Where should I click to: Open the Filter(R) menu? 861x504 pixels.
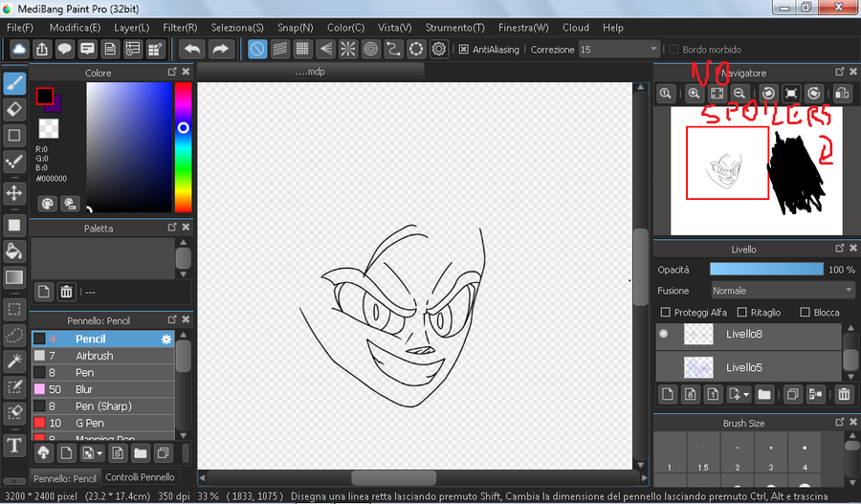[x=180, y=28]
